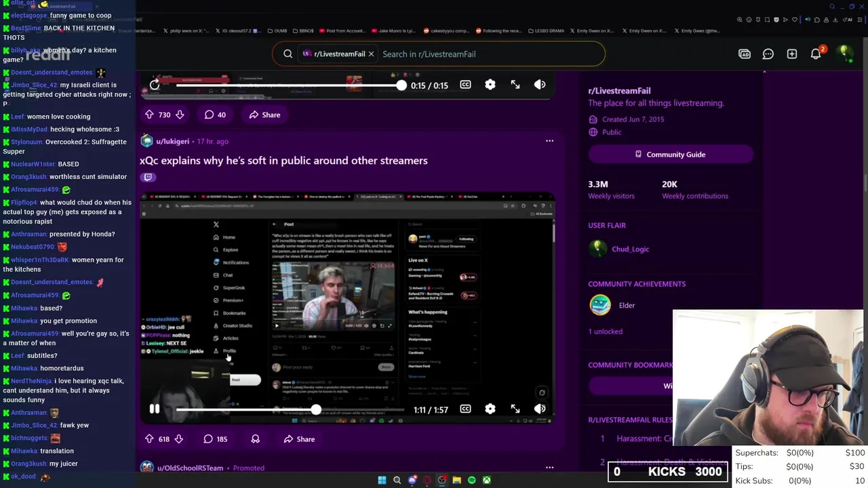Share the post with 730 votes

tap(264, 115)
